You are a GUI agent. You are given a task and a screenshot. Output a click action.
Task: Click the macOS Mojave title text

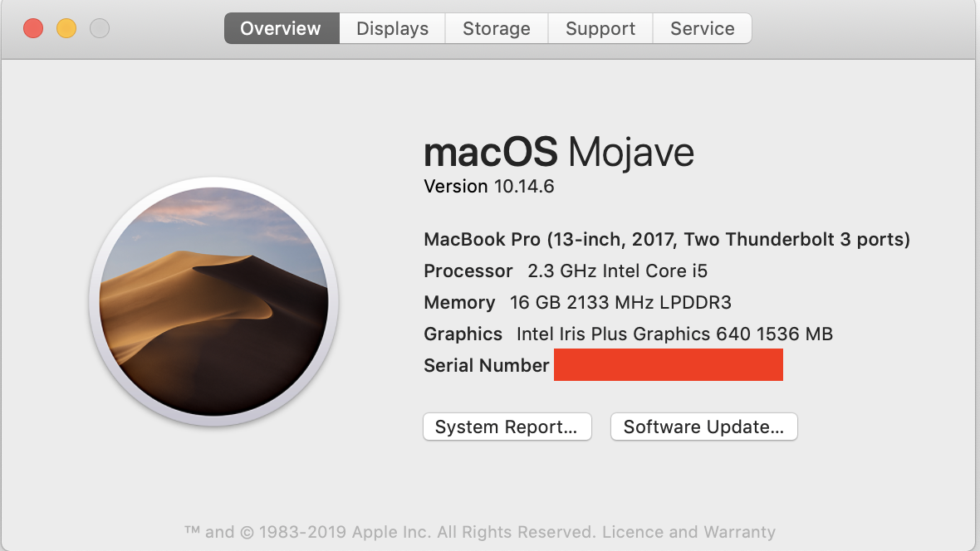tap(558, 153)
